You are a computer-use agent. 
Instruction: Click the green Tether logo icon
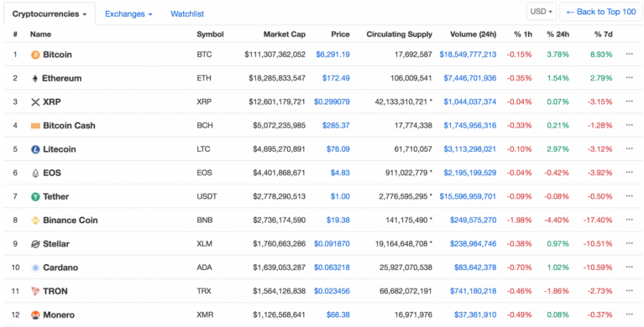pyautogui.click(x=35, y=197)
